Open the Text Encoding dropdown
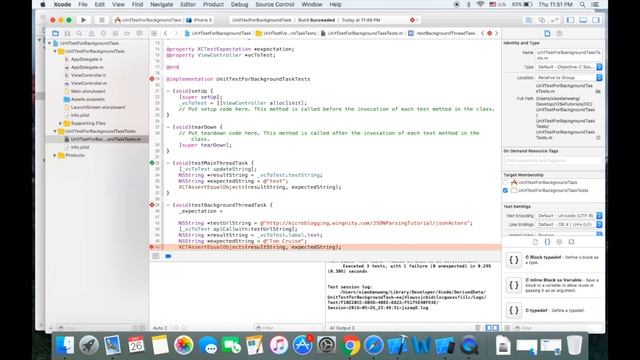The image size is (640, 360). click(569, 216)
